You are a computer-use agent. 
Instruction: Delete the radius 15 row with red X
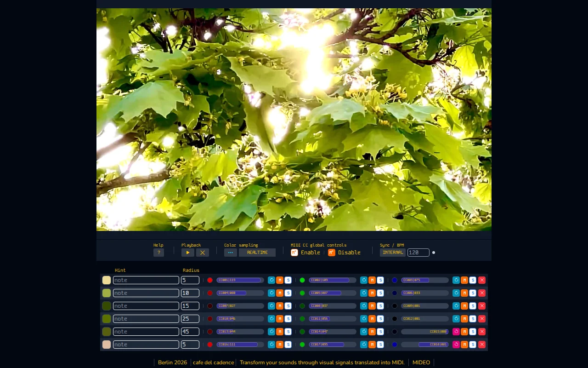482,306
